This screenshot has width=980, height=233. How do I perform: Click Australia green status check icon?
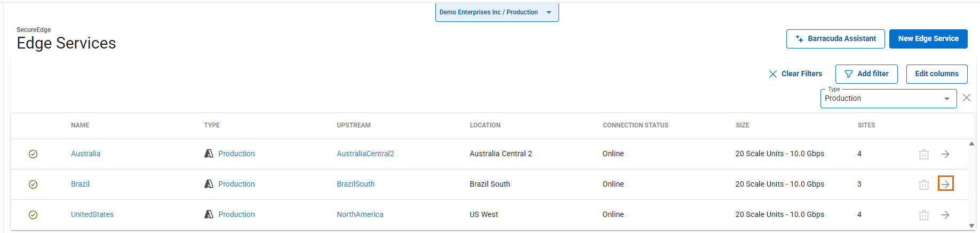(33, 154)
